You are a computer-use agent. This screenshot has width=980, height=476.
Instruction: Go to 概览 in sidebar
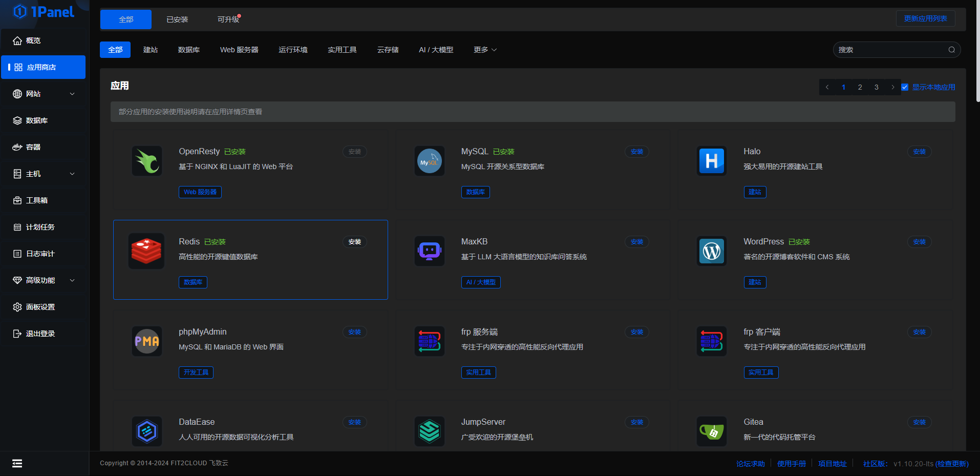coord(43,40)
